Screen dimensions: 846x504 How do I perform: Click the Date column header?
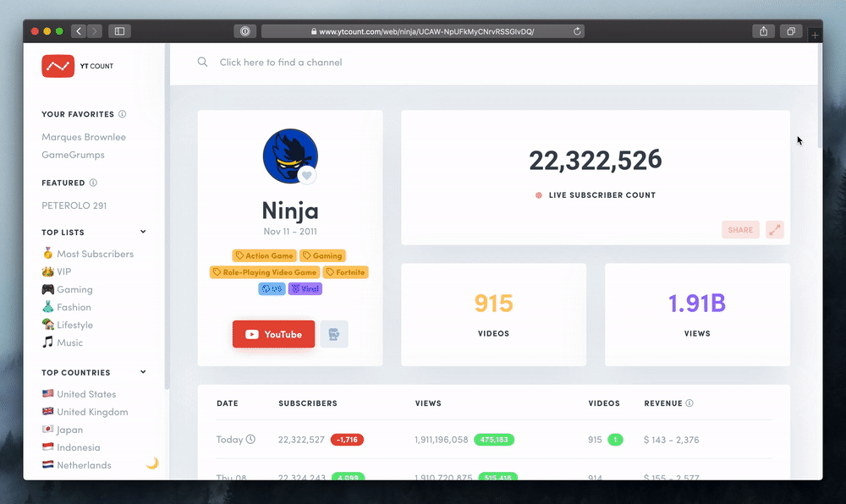(227, 403)
